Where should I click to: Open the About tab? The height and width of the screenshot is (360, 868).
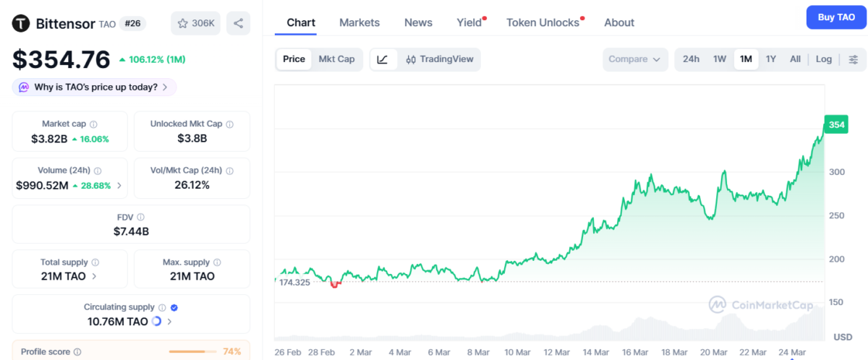[x=619, y=22]
